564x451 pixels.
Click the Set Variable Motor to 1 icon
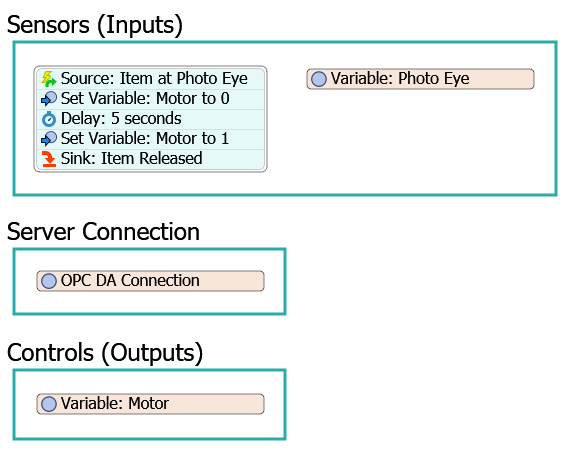[49, 139]
